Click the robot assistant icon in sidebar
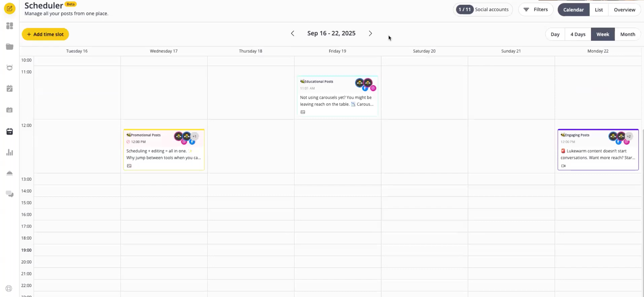The width and height of the screenshot is (644, 297). [x=10, y=68]
